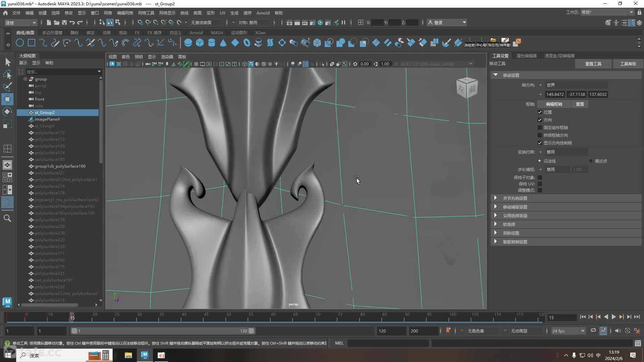644x362 pixels.
Task: Click the Undo arrow icon
Action: 72,22
